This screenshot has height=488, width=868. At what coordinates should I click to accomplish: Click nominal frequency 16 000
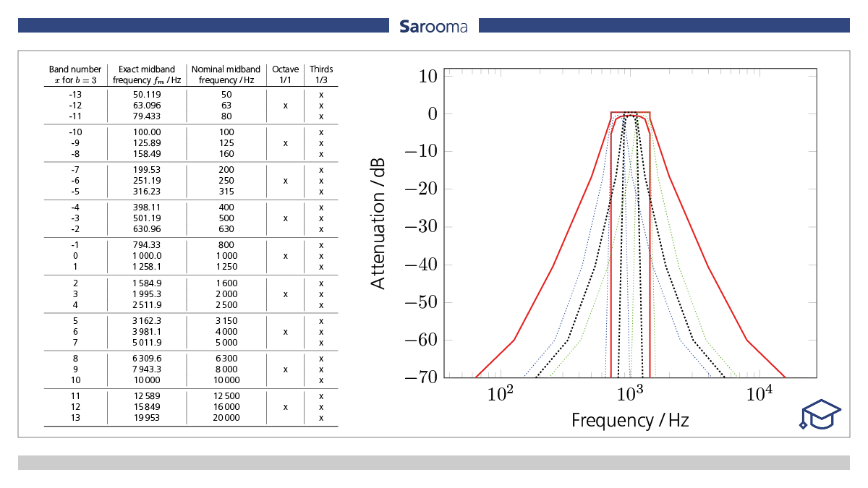(x=226, y=407)
